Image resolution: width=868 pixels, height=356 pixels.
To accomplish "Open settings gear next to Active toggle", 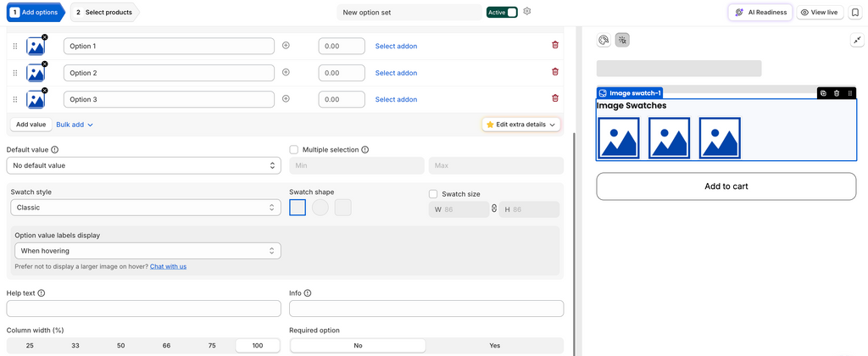I will [x=527, y=11].
